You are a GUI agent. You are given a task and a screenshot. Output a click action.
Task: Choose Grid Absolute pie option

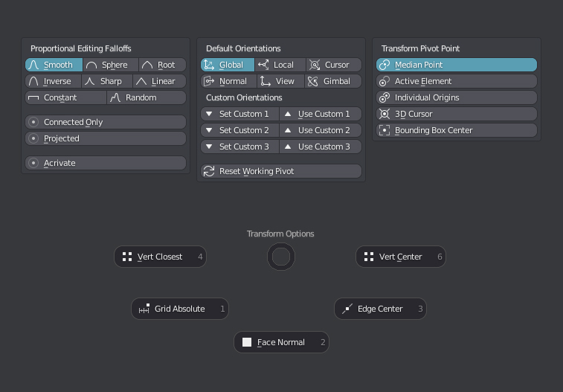(x=180, y=309)
